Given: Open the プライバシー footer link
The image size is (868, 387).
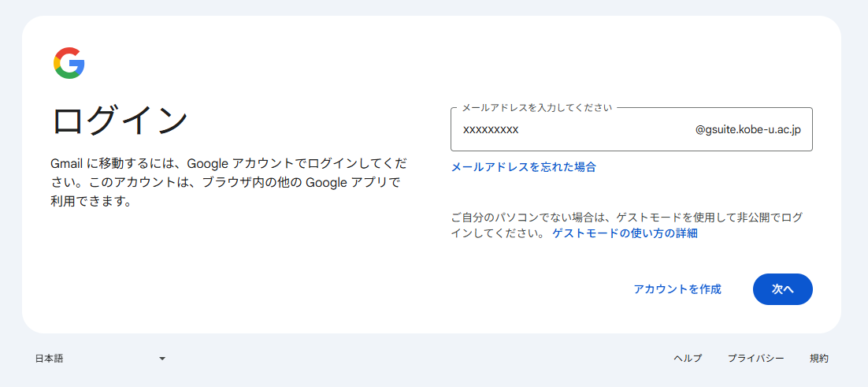Looking at the screenshot, I should pyautogui.click(x=755, y=359).
